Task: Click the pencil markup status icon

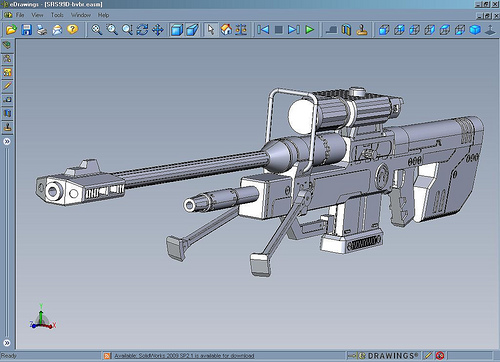Action: 428,356
